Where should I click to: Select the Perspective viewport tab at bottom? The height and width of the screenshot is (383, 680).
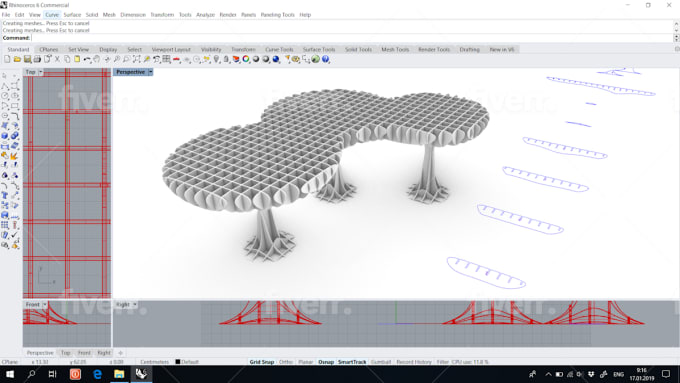tap(40, 353)
